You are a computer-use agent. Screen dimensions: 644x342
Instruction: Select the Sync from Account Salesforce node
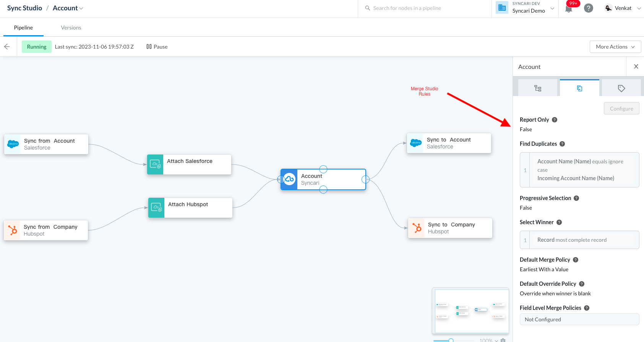pos(46,144)
